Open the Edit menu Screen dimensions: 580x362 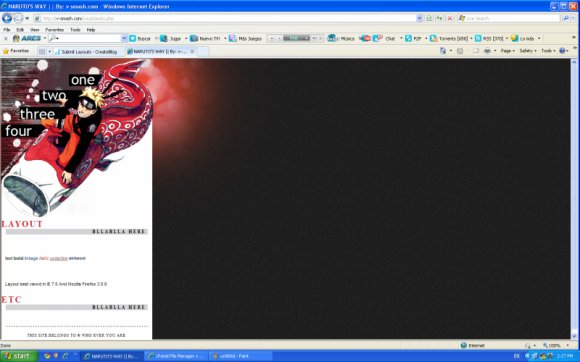(x=20, y=30)
